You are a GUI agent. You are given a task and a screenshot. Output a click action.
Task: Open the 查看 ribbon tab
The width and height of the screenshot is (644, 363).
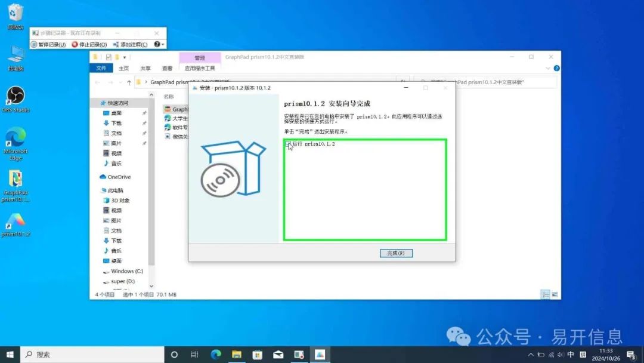click(x=167, y=68)
